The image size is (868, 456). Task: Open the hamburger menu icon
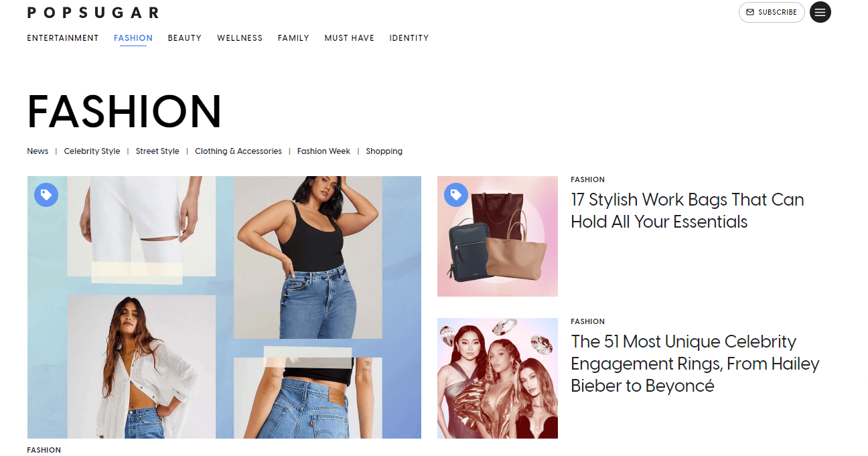click(820, 12)
